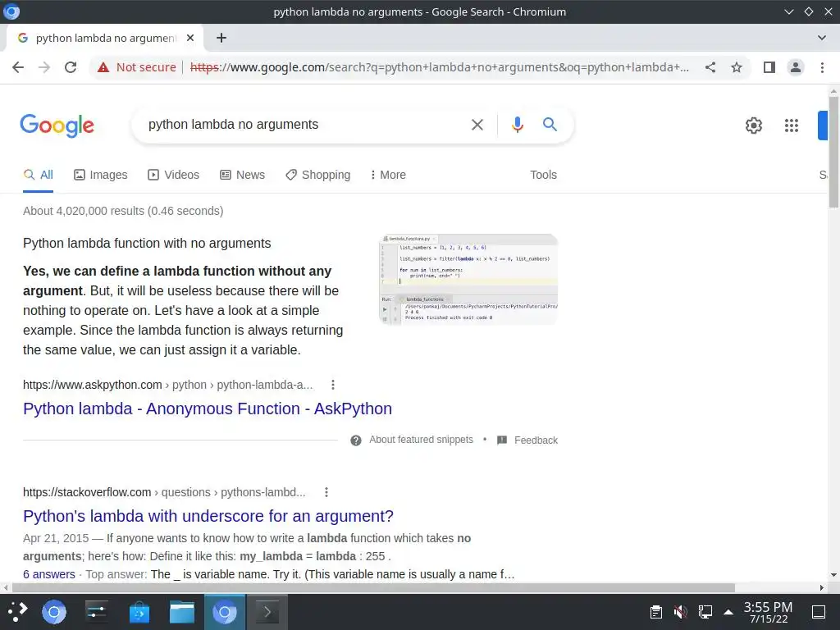Screen dimensions: 840x630
Task: Switch to the Shopping tab
Action: click(317, 175)
